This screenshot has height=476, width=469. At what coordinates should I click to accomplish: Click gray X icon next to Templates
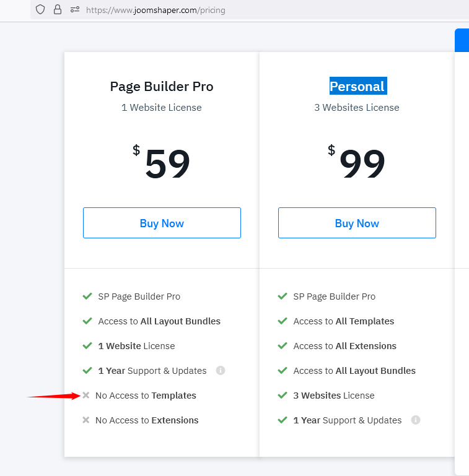(x=86, y=396)
